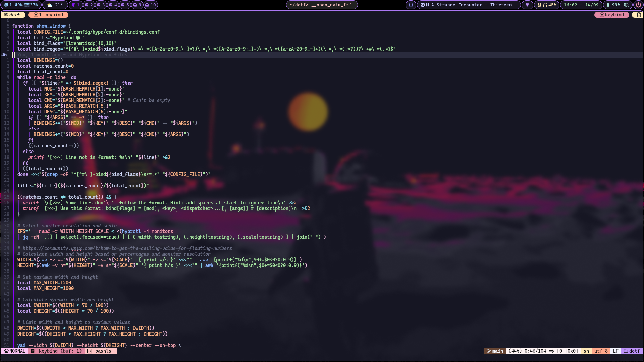Toggle the crossed-eye idle inhibitor icon
644x362 pixels.
click(x=626, y=5)
